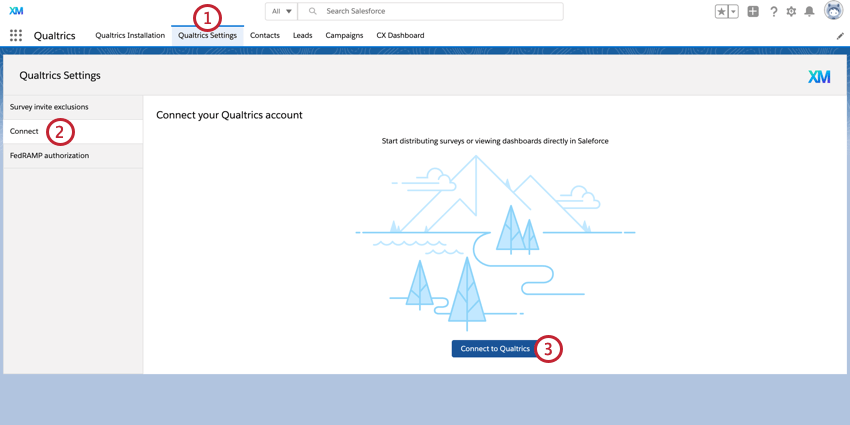Click the magnifier icon in the search box
This screenshot has width=850, height=425.
[312, 11]
